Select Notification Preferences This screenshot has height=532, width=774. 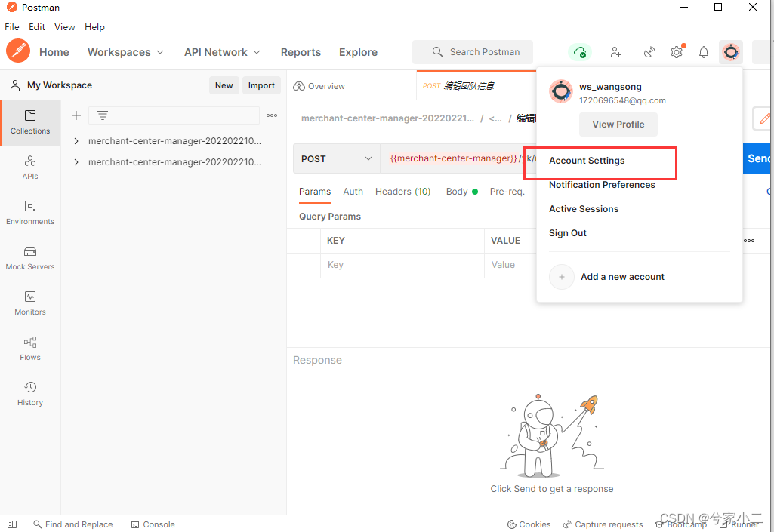[x=603, y=185]
